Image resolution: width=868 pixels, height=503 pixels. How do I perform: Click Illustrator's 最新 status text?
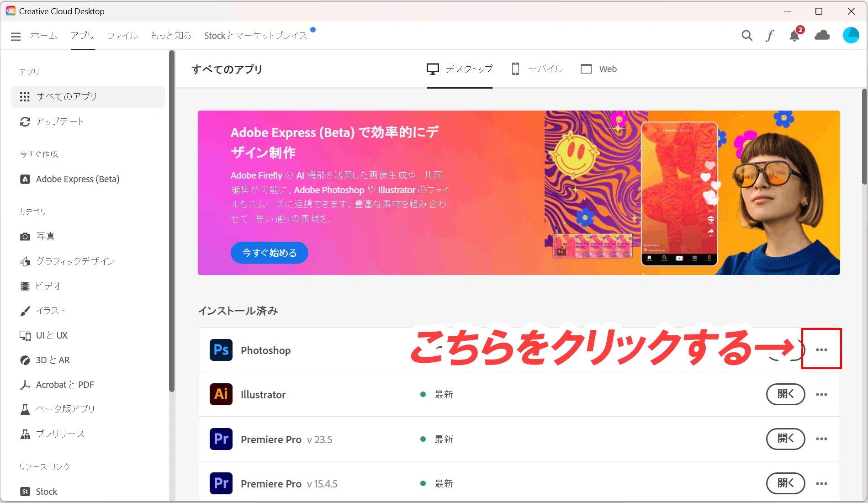(444, 394)
